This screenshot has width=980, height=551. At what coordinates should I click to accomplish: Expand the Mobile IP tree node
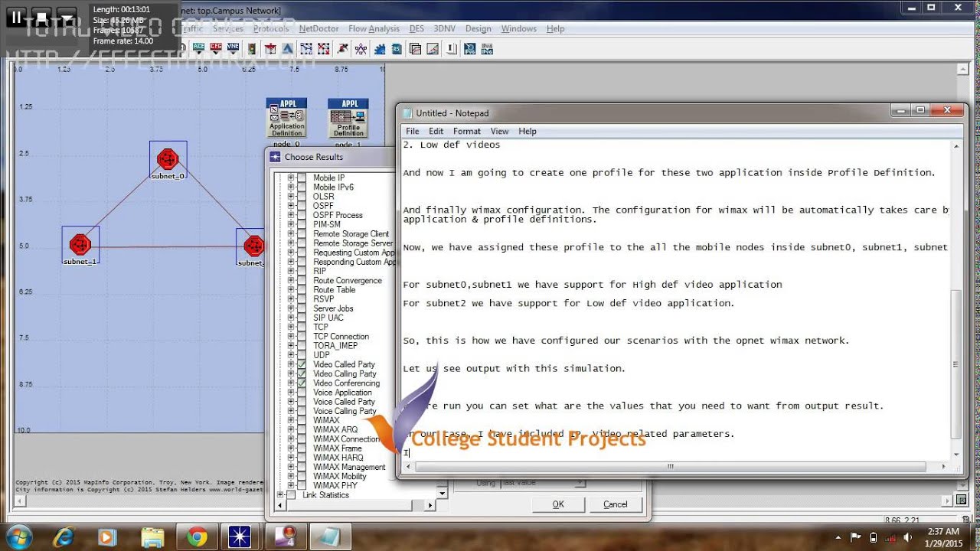tap(291, 178)
